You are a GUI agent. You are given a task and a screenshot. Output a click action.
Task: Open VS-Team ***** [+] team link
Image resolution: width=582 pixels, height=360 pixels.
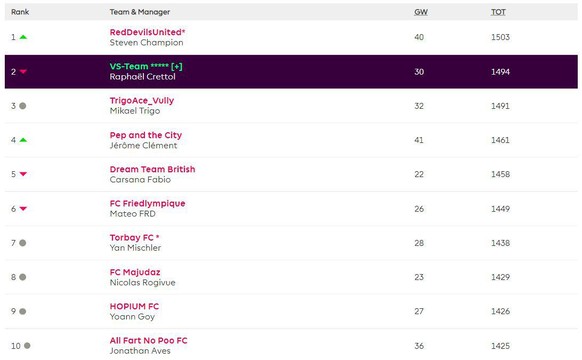(146, 66)
